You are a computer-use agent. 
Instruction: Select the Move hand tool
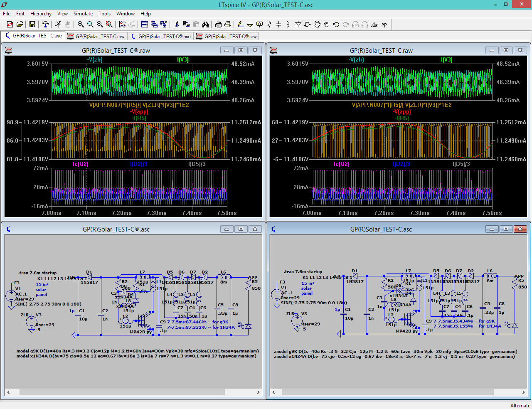pos(317,25)
